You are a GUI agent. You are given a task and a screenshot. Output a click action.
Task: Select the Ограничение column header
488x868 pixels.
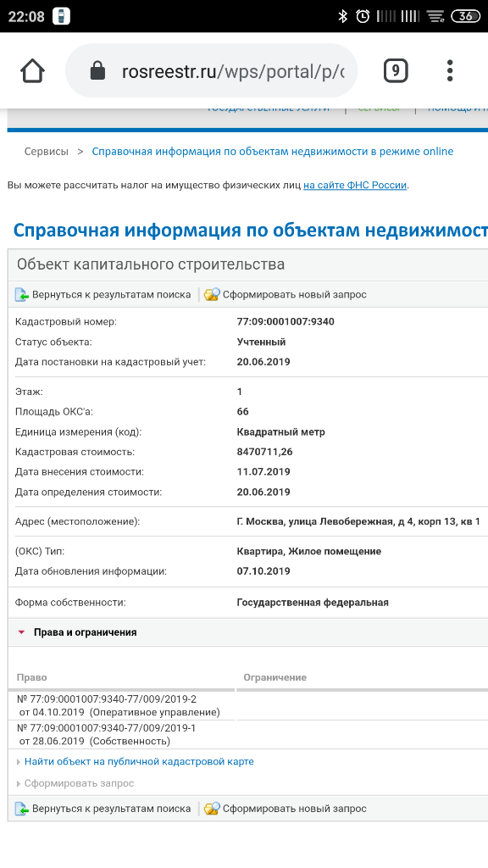pos(275,677)
